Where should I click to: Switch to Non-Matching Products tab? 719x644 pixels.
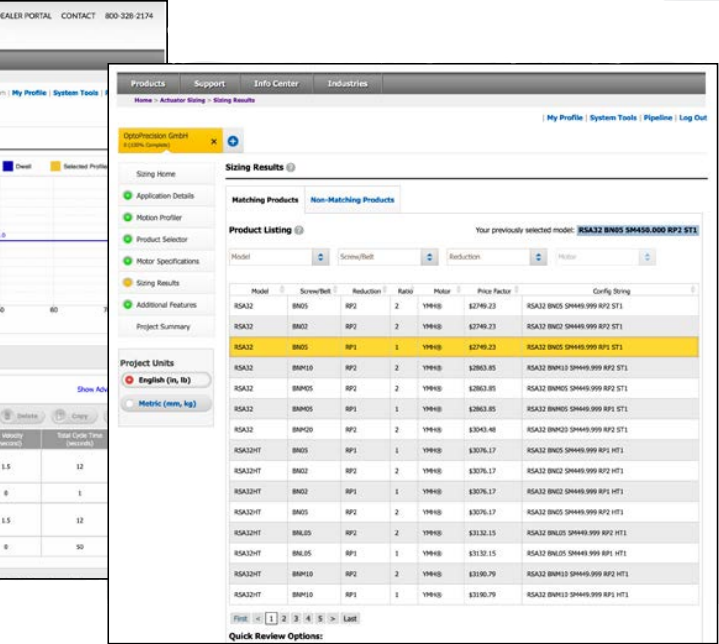351,200
